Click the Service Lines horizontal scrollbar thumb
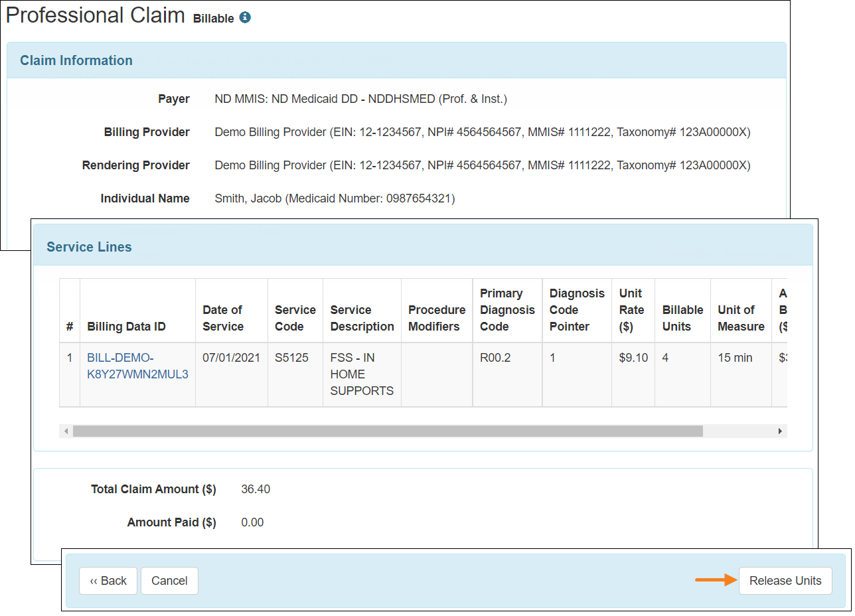 [x=388, y=431]
